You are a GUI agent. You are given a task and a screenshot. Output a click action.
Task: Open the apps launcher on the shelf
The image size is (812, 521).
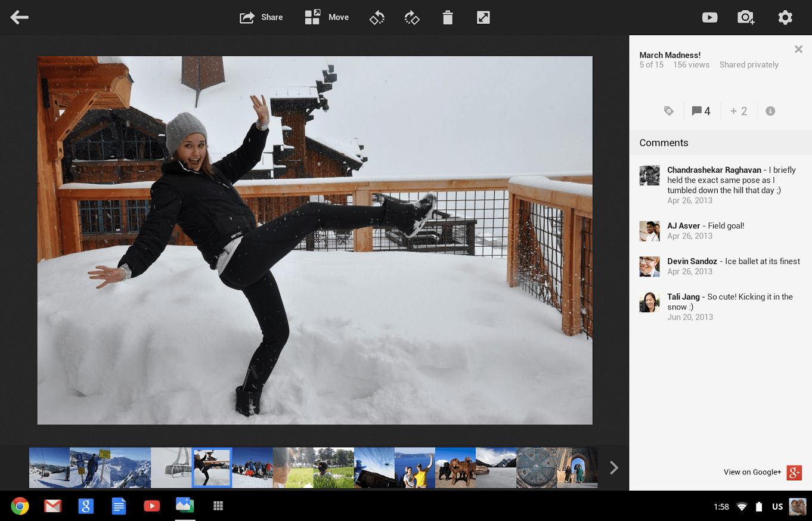[218, 506]
